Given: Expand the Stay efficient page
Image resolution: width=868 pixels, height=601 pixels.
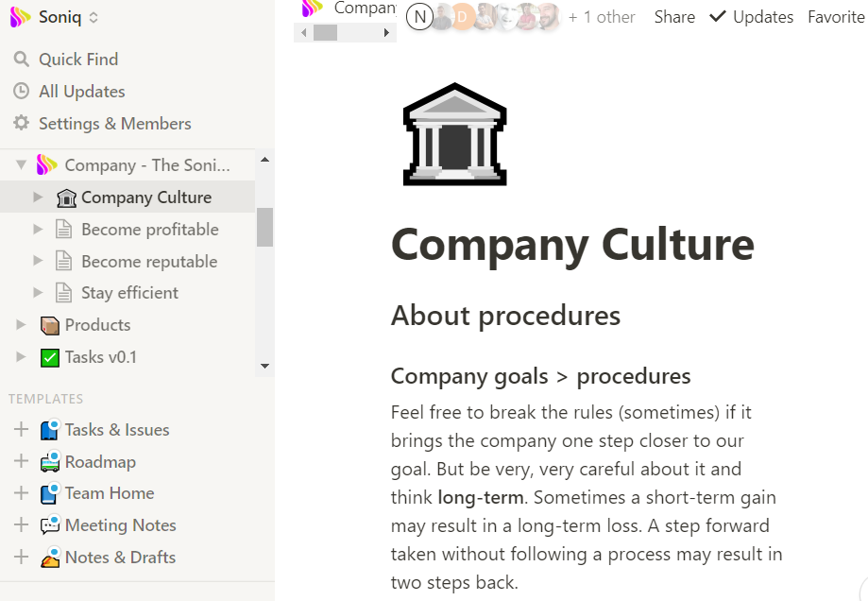Looking at the screenshot, I should (38, 293).
